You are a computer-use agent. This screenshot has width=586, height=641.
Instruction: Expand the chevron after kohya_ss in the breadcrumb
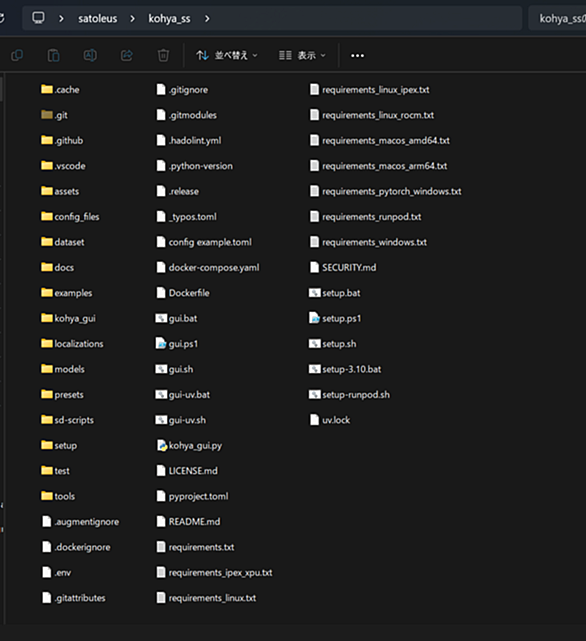click(207, 18)
